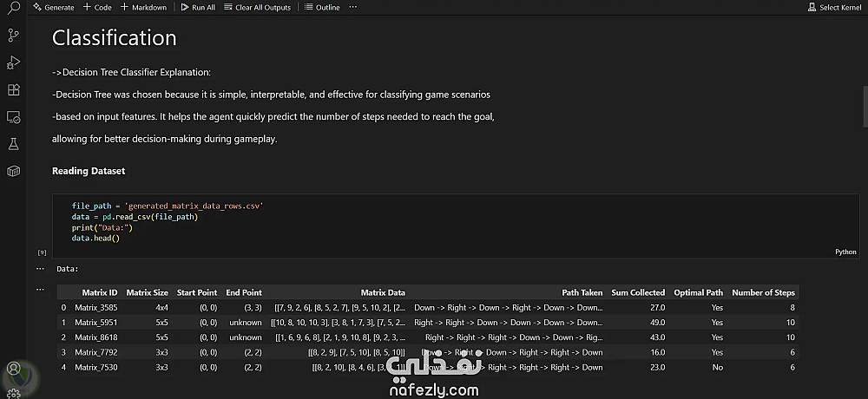This screenshot has width=868, height=399.
Task: Change cell language via Python label
Action: point(845,252)
